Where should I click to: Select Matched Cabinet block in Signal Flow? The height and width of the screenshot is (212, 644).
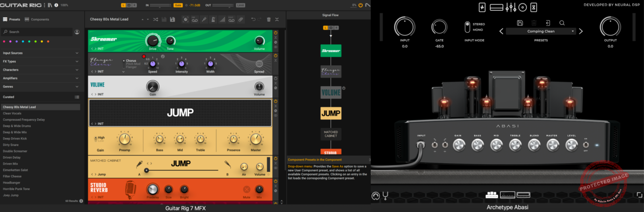[331, 134]
